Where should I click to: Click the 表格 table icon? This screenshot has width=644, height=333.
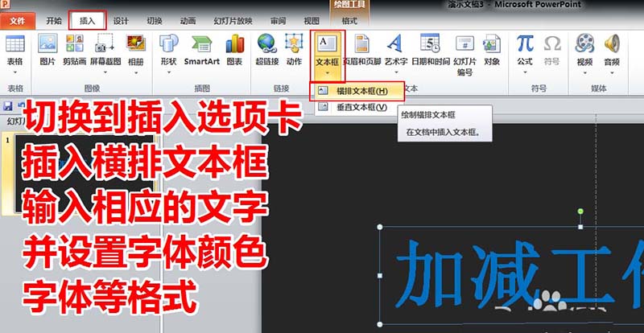(15, 44)
